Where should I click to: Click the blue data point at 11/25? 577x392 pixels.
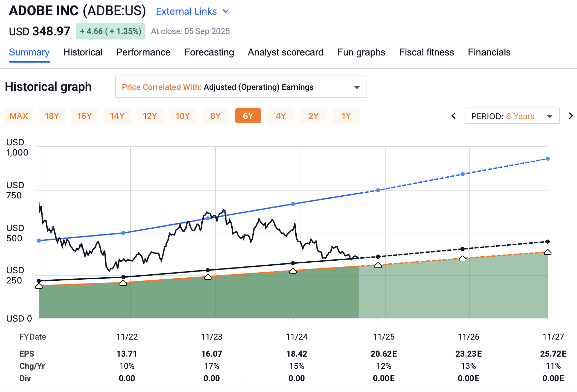[378, 190]
